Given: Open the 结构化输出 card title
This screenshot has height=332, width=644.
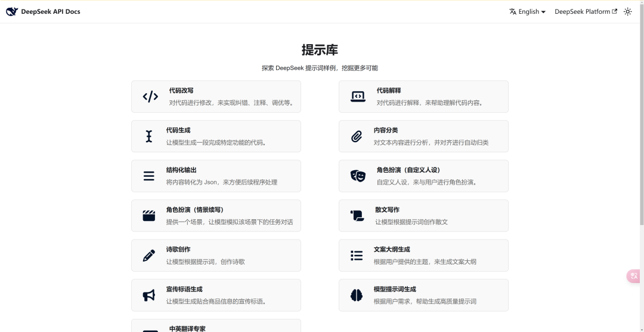Looking at the screenshot, I should pos(181,170).
